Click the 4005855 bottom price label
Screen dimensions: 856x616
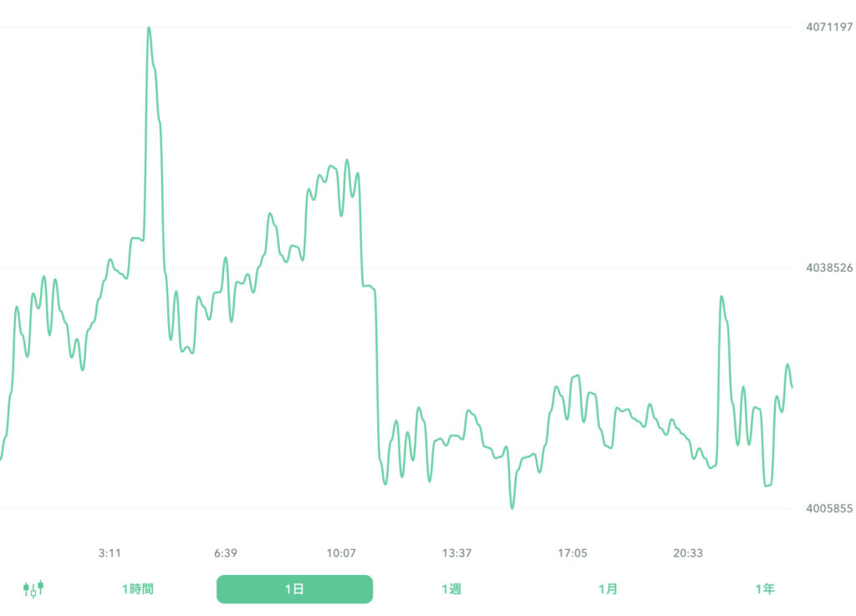(x=828, y=508)
